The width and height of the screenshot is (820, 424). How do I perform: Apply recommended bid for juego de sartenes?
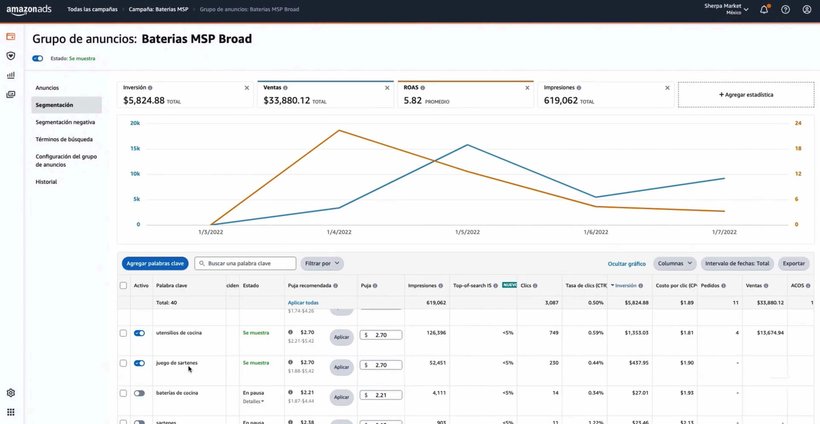pyautogui.click(x=341, y=367)
